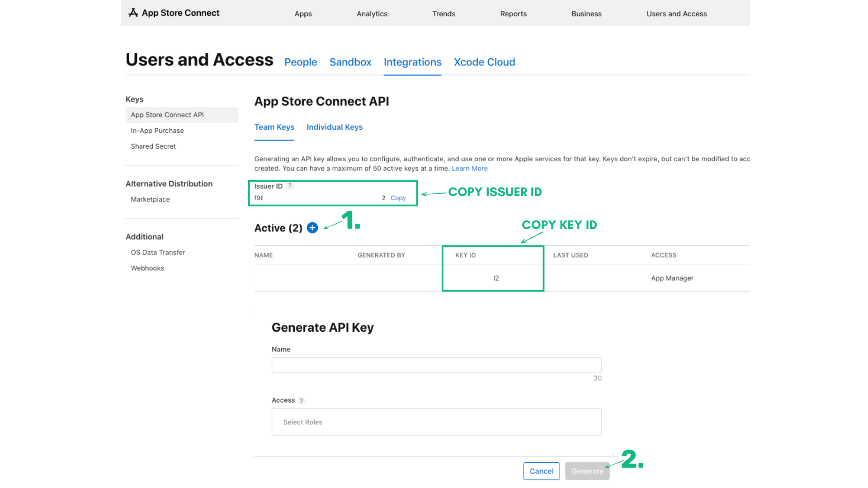Open Marketplace under Alternative Distribution
The height and width of the screenshot is (488, 868).
click(x=150, y=199)
